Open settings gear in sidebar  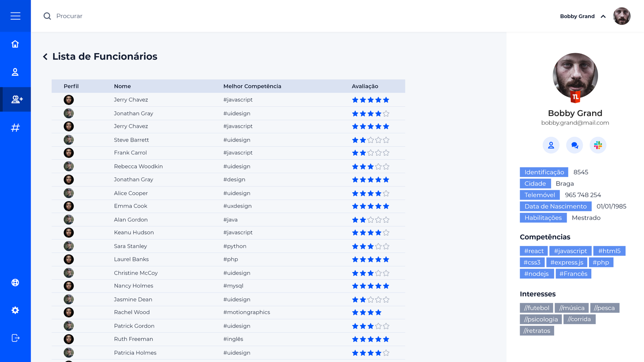point(15,310)
